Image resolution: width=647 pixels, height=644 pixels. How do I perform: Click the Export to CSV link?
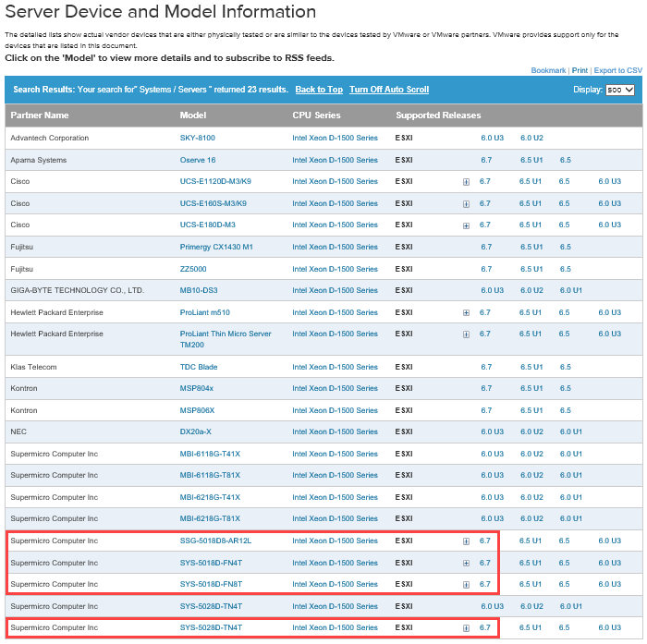click(x=617, y=70)
